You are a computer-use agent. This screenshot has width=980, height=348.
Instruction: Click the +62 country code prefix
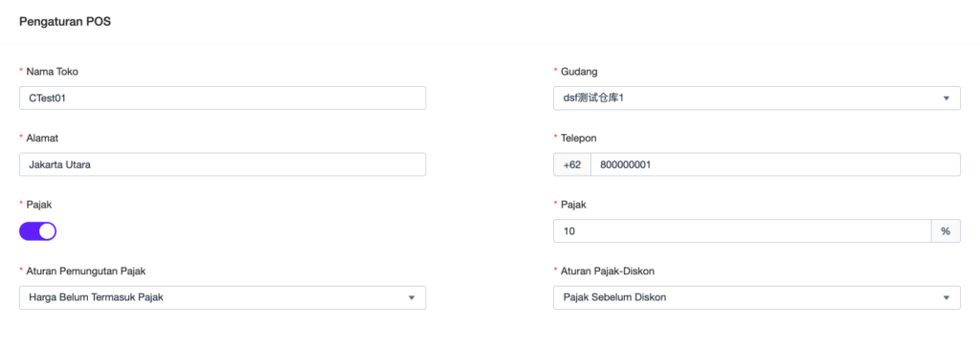coord(572,165)
